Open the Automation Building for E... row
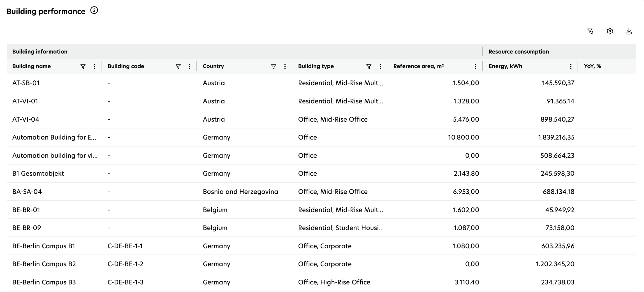Viewport: 644px width, 292px height. point(321,137)
